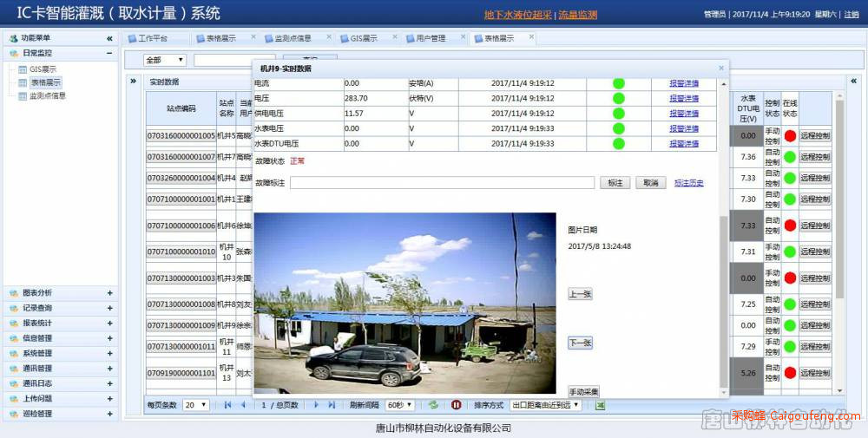Viewport: 868px width, 438px height.
Task: Collapse the 功能菜单 sidebar panel
Action: (x=109, y=38)
